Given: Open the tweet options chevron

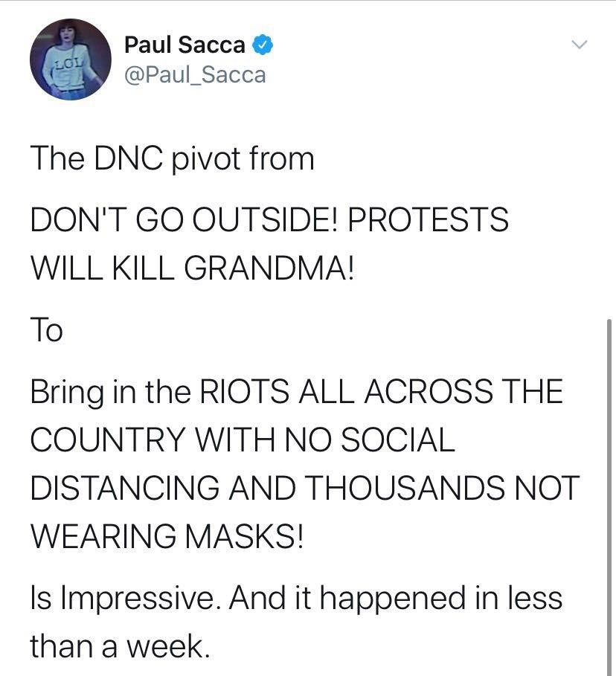Looking at the screenshot, I should point(580,45).
